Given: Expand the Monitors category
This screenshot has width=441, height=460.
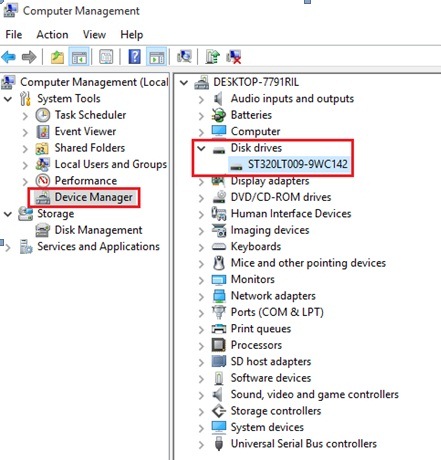Looking at the screenshot, I should coord(201,280).
